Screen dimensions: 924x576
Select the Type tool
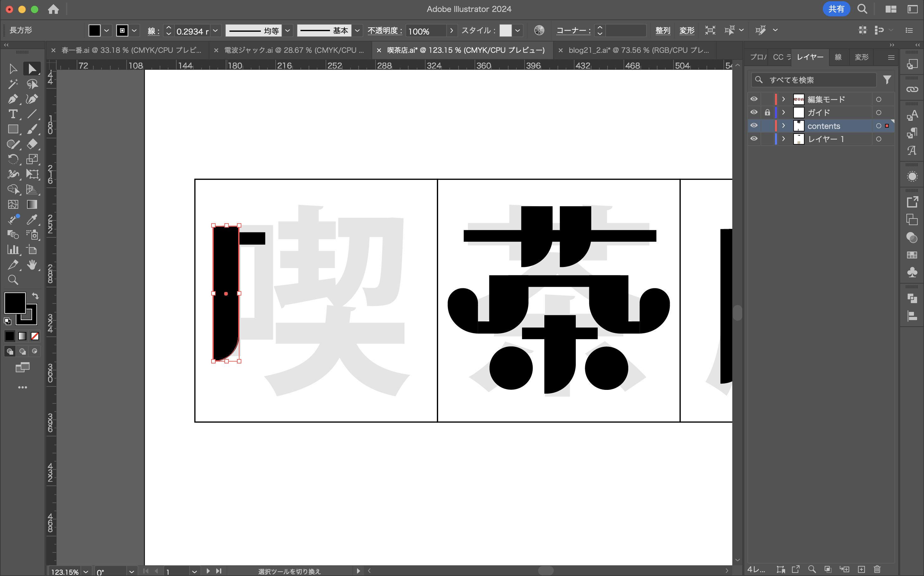[x=13, y=114]
